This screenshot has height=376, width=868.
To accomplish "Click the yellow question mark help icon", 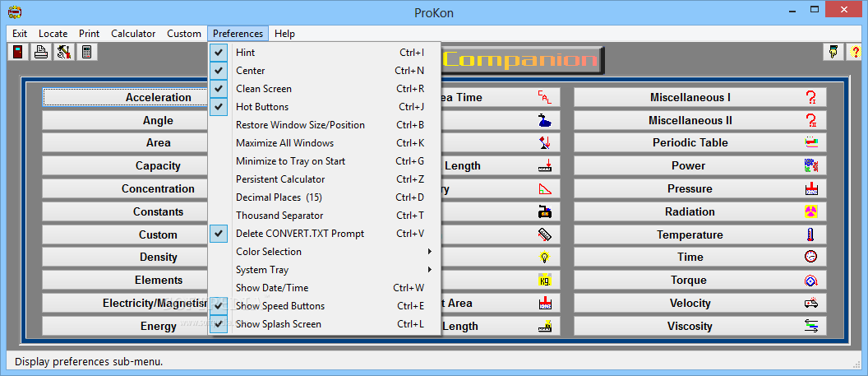I will click(856, 52).
